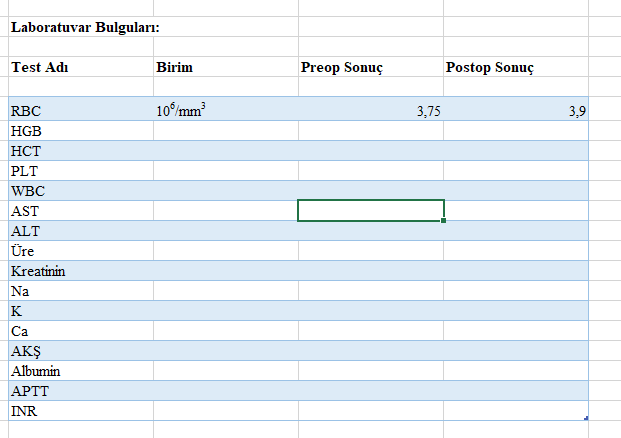Select the 3,75 preop value cell
This screenshot has height=438, width=621.
coord(371,110)
